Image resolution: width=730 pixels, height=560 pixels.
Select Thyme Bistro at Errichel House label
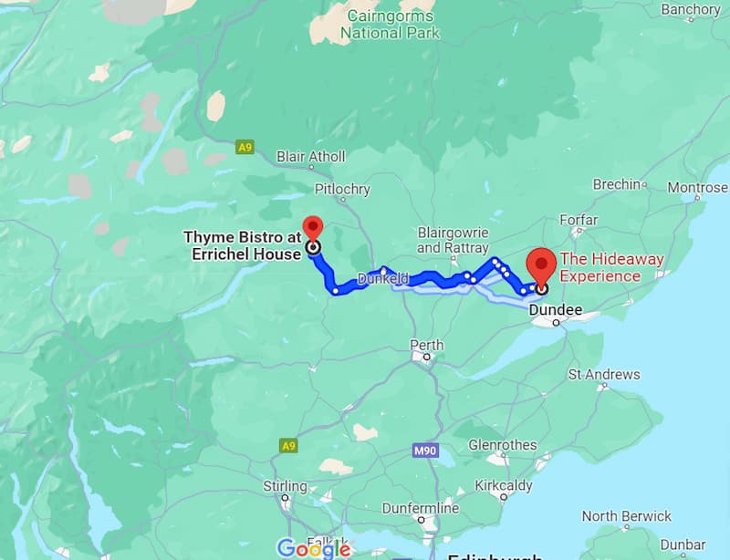243,245
